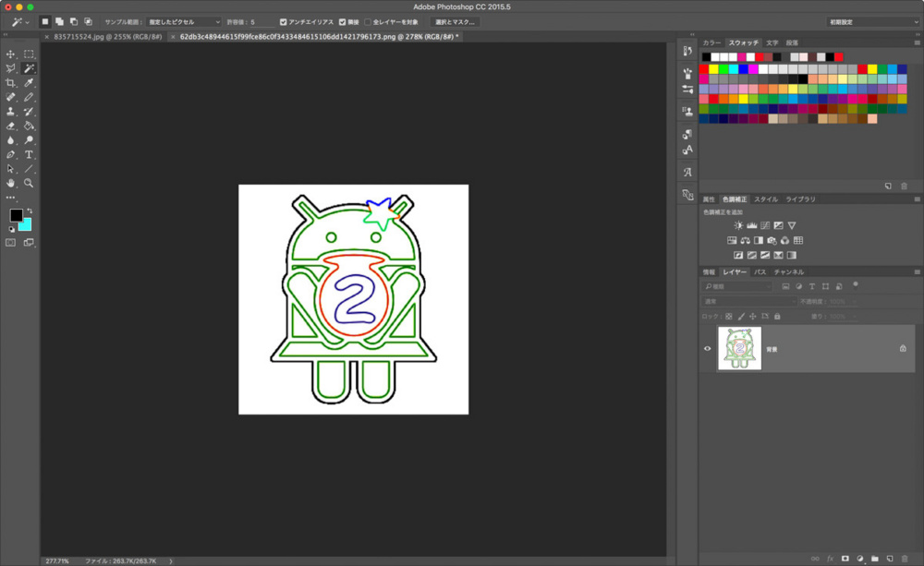Switch to the パス panel tab
The height and width of the screenshot is (566, 924).
click(760, 272)
